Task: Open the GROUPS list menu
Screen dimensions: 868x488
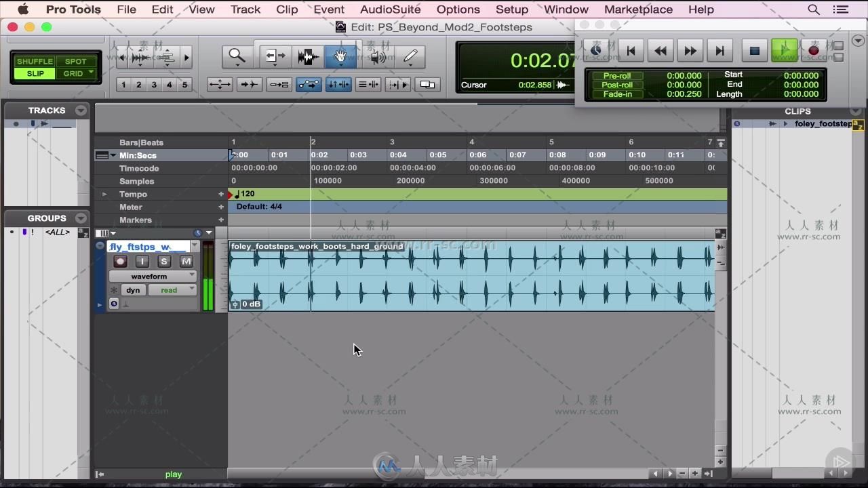Action: coord(81,218)
